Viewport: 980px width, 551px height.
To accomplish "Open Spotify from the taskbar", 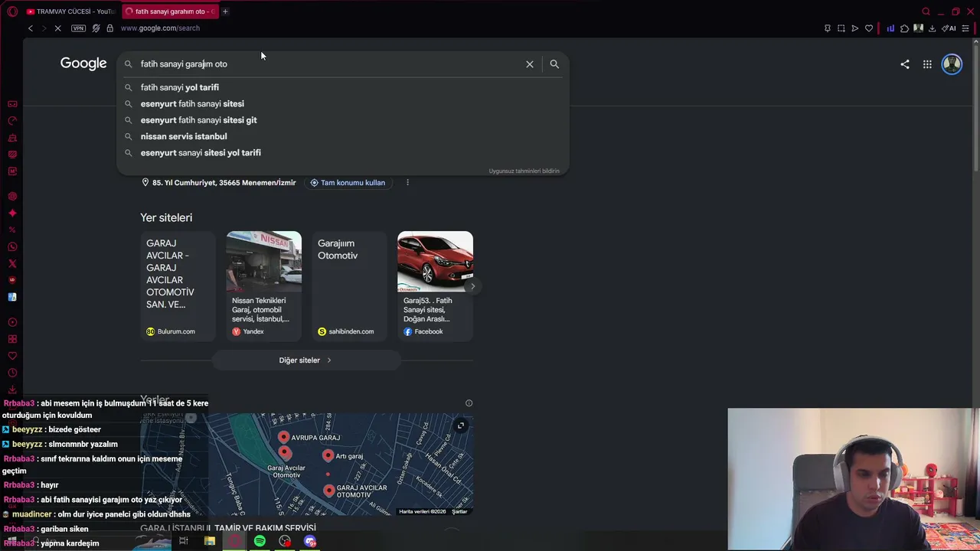I will coord(260,541).
